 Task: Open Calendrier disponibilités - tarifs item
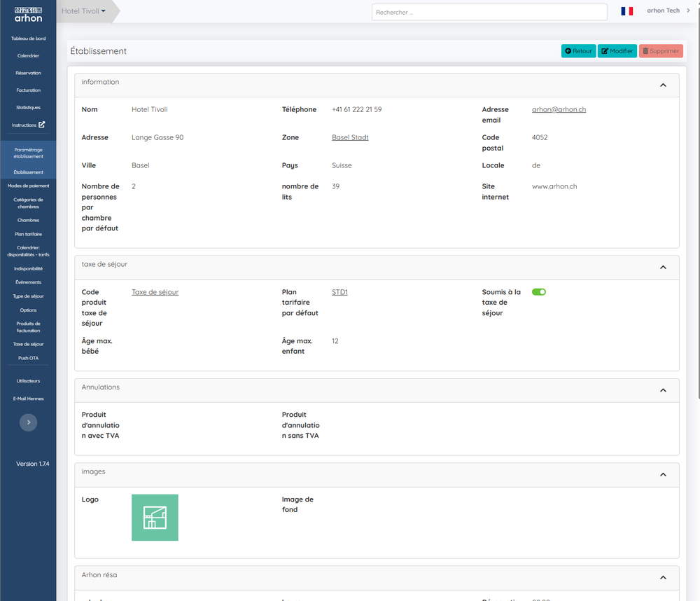pos(28,251)
